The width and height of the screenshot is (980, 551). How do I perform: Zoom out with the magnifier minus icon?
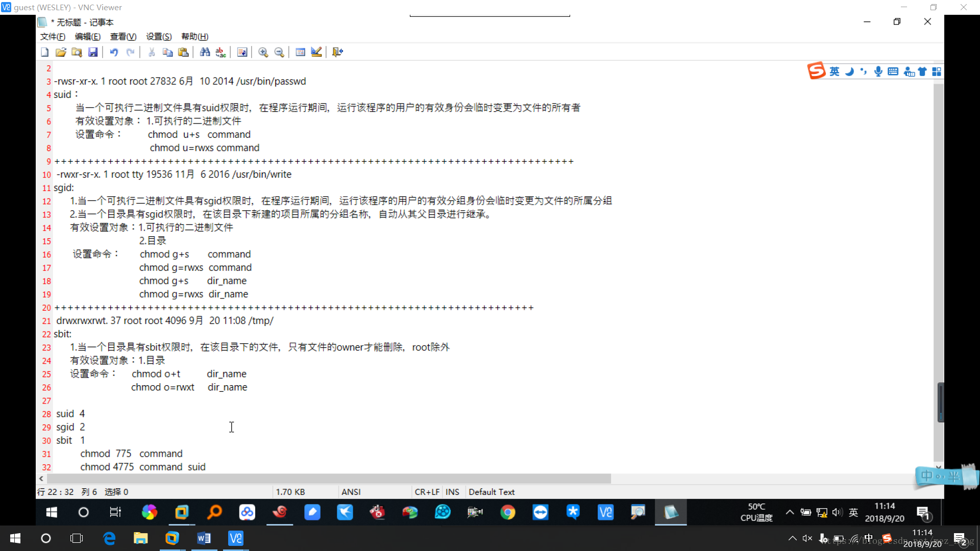(x=279, y=52)
